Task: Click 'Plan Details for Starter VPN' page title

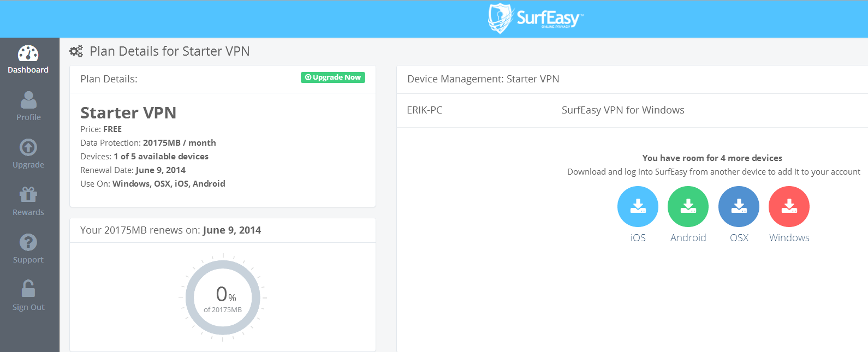Action: click(x=169, y=51)
